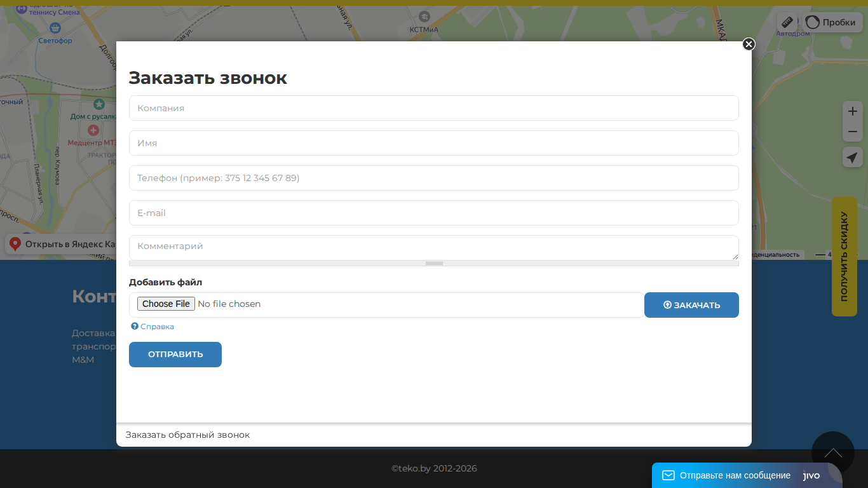Toggle the Пробки traffic layer
This screenshot has width=868, height=488.
(832, 22)
